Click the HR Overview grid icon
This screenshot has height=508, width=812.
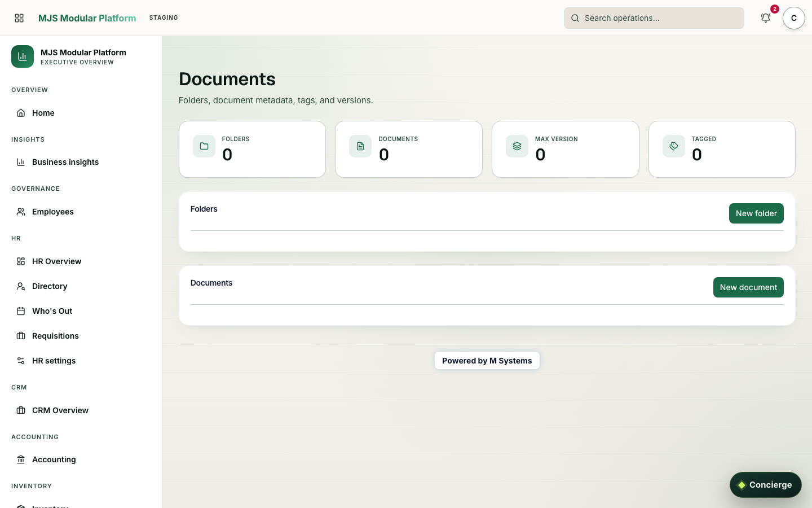click(x=21, y=261)
